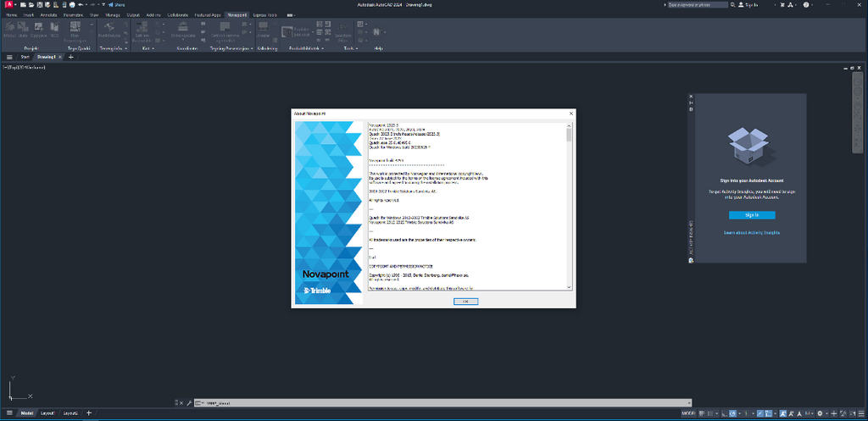
Task: Open the Insert ribbon tab
Action: coord(28,14)
